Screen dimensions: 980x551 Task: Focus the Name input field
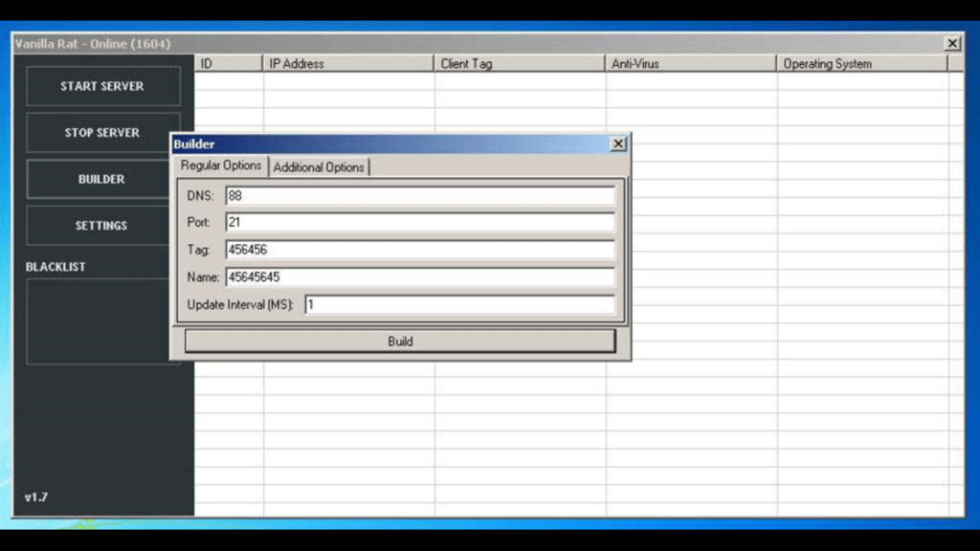point(420,277)
